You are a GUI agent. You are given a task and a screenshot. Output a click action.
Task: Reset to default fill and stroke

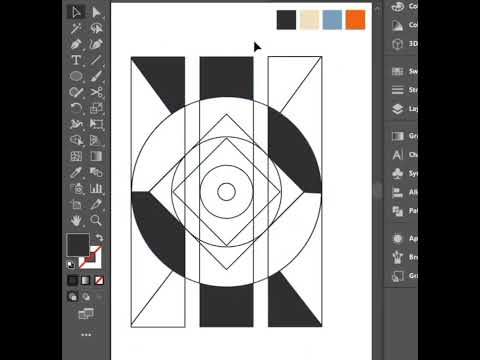[x=71, y=265]
